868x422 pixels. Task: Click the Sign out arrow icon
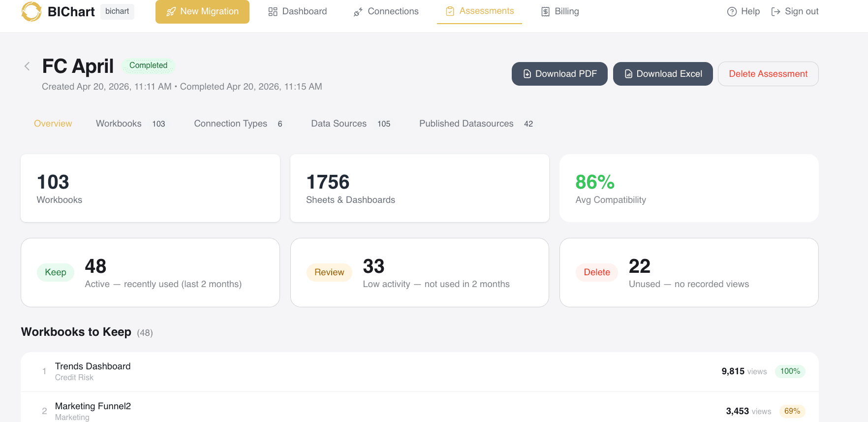point(775,11)
